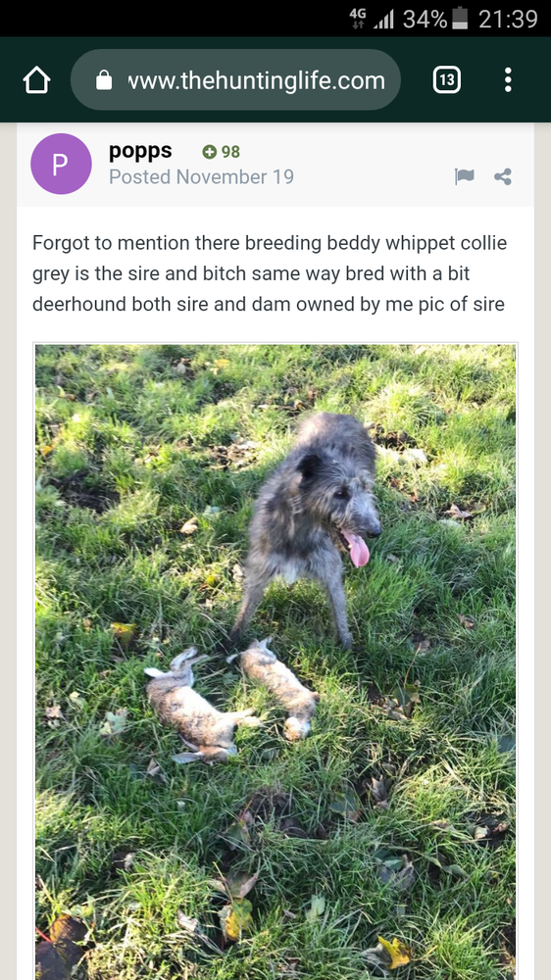The image size is (551, 980).
Task: Tap the 34% battery percentage text
Action: [426, 19]
